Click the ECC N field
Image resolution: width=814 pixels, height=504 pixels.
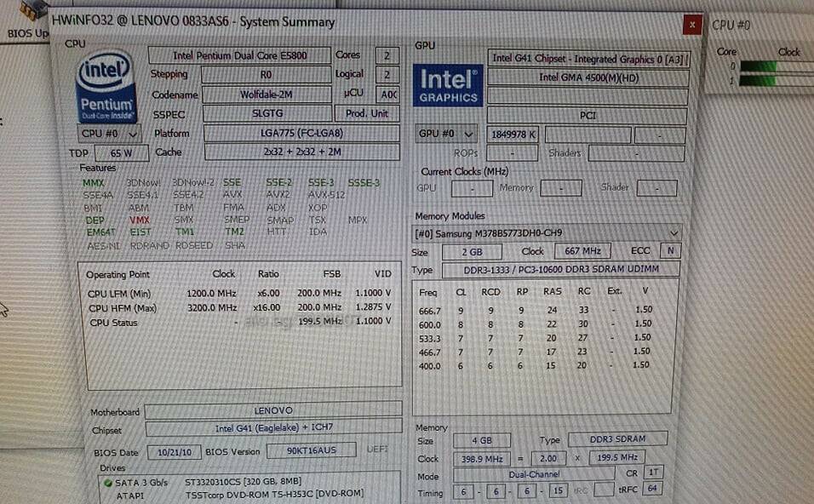pyautogui.click(x=670, y=250)
